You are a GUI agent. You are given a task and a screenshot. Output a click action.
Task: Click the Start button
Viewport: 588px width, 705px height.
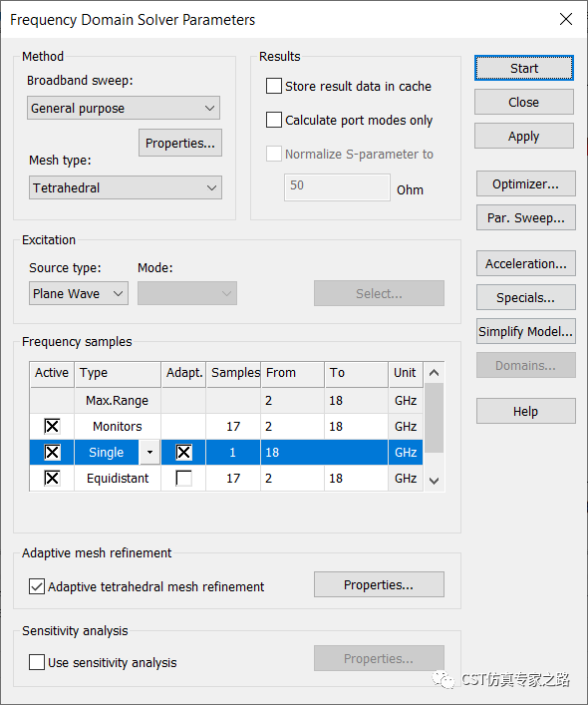tap(524, 69)
